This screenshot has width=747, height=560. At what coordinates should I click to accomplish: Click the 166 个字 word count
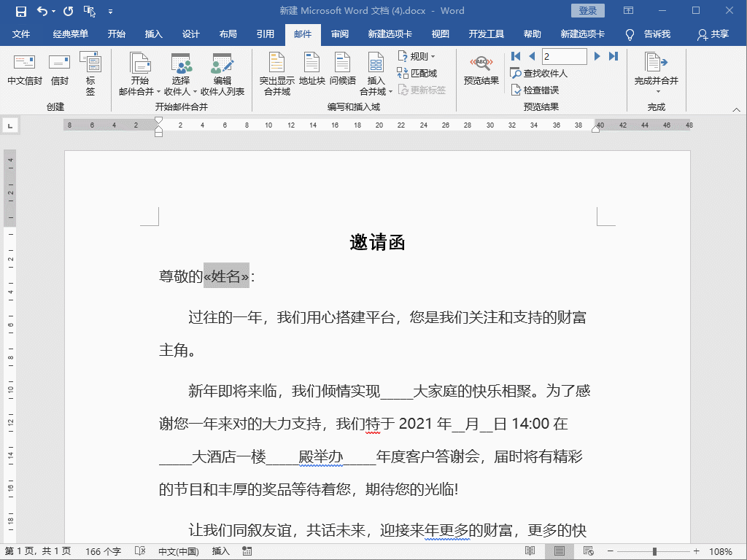[103, 551]
